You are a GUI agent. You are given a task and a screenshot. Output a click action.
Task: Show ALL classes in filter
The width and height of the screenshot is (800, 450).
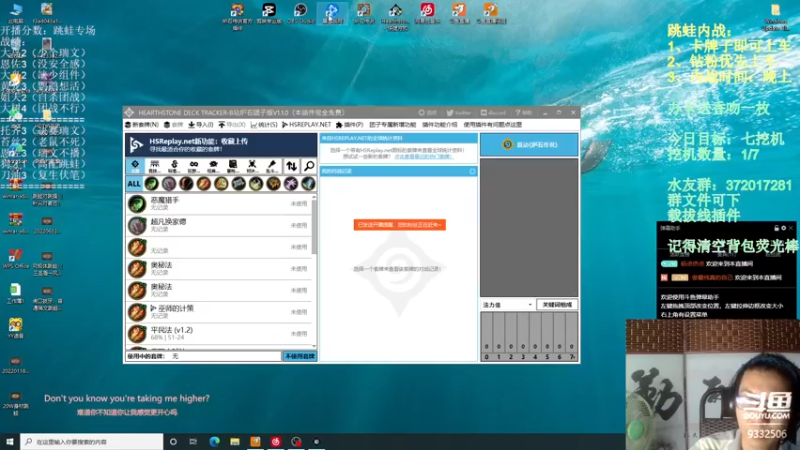(x=134, y=184)
